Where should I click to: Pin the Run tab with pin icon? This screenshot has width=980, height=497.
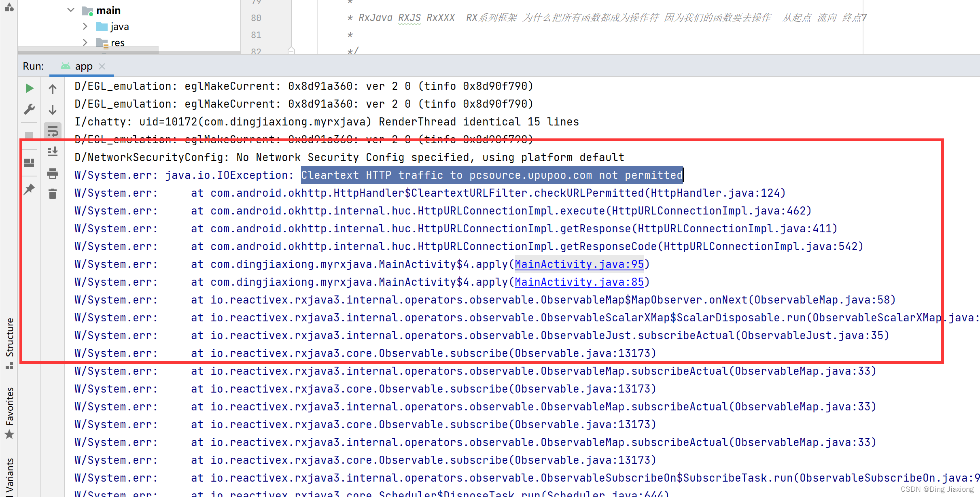(x=29, y=189)
